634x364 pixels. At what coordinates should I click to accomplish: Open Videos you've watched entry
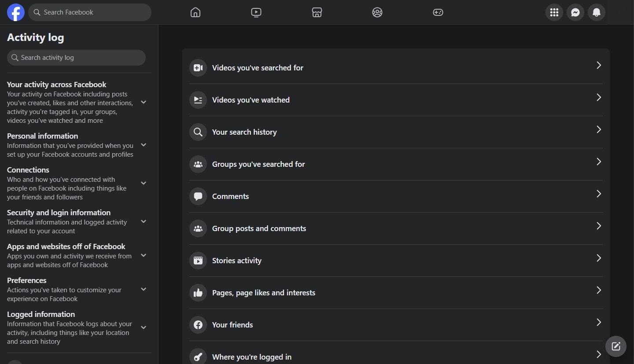[396, 100]
